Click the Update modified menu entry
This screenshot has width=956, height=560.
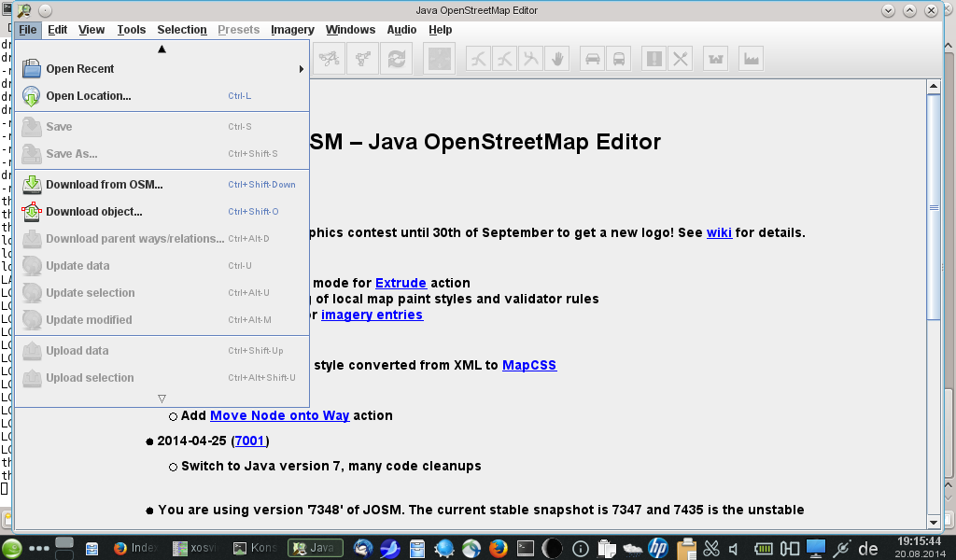point(162,319)
